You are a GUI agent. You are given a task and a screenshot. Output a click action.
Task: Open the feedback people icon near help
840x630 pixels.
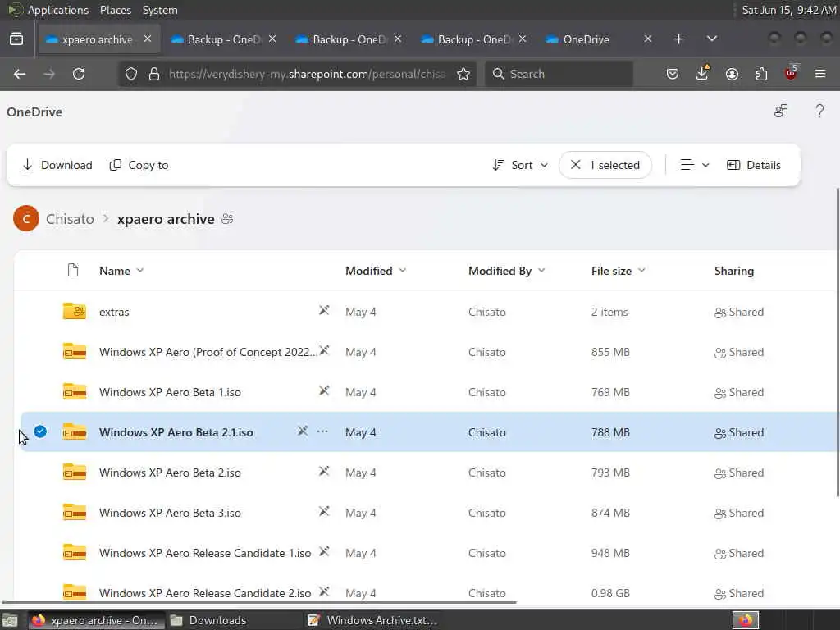(781, 111)
